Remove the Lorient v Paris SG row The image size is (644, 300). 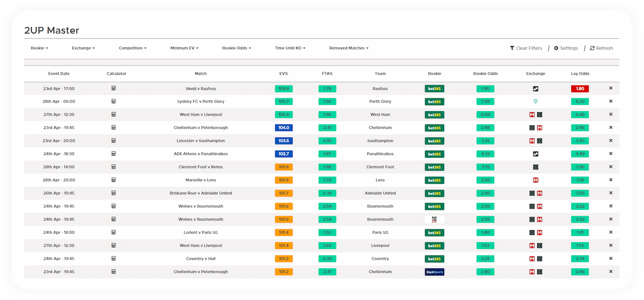coord(610,232)
